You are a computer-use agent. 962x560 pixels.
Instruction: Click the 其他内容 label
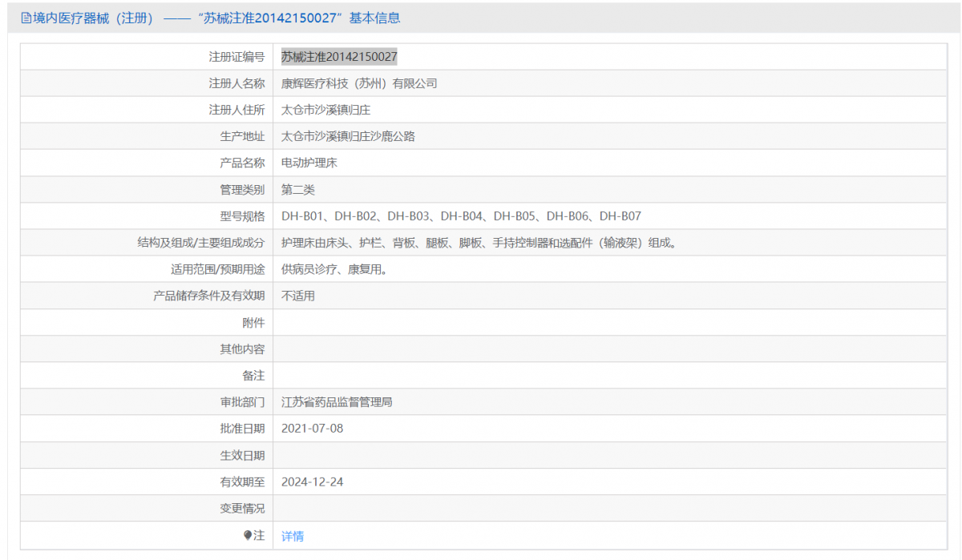(x=242, y=348)
